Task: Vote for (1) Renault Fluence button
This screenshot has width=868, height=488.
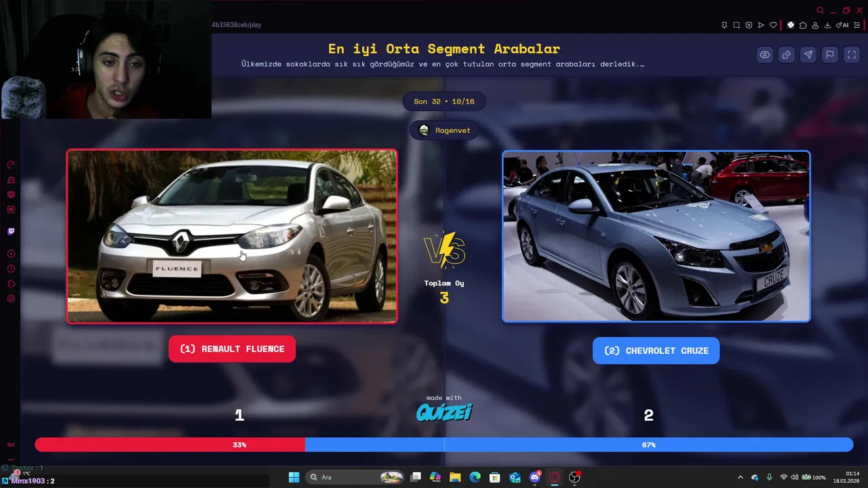Action: (232, 349)
